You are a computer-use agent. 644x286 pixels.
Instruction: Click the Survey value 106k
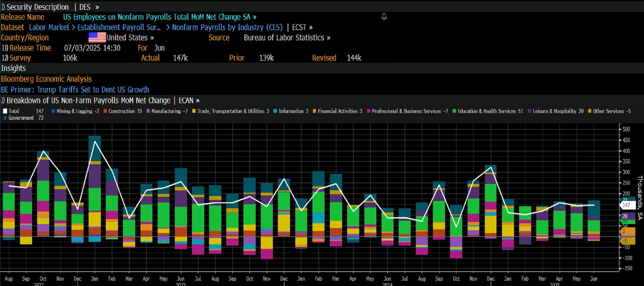point(70,58)
